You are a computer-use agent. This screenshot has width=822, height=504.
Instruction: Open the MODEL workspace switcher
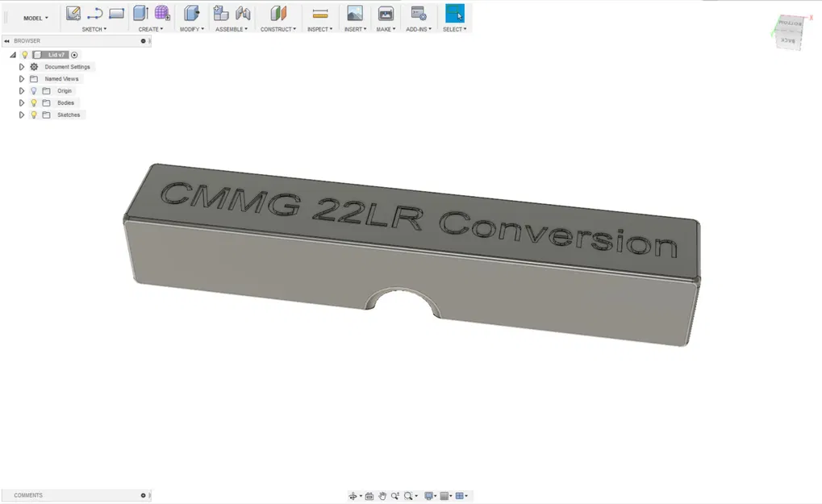(x=34, y=17)
